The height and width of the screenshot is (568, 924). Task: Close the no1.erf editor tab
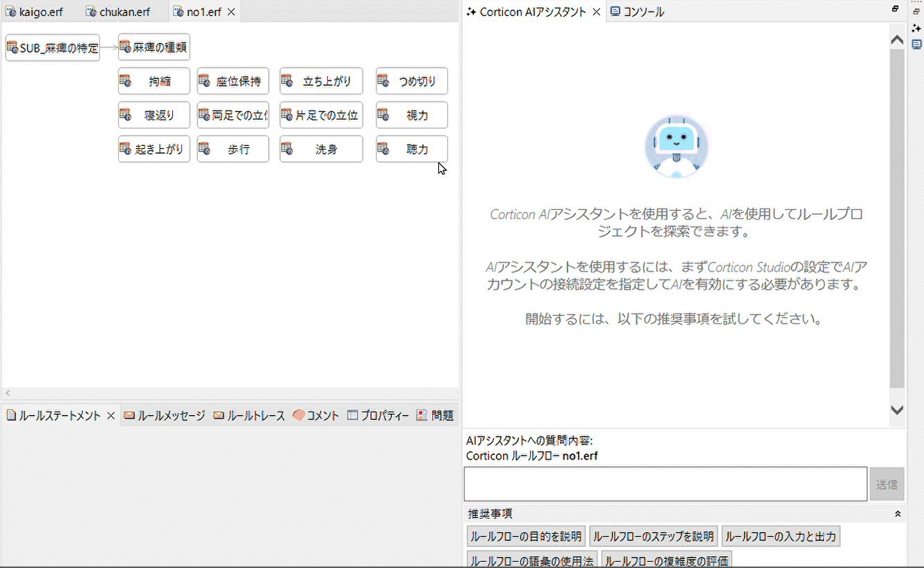[x=231, y=12]
